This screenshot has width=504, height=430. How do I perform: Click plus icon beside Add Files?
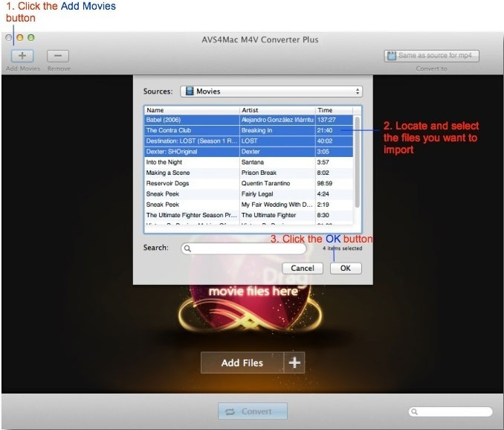tap(294, 363)
